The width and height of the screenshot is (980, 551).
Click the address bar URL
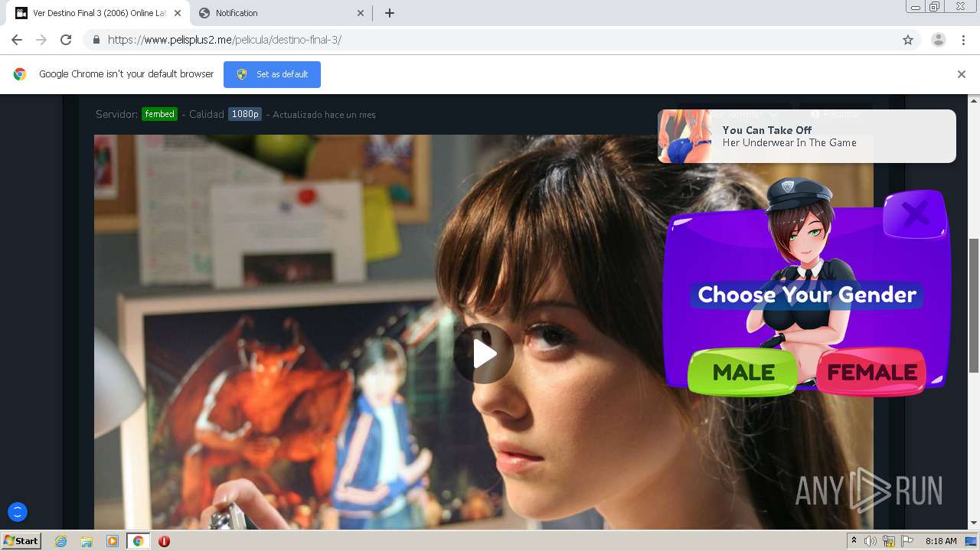click(x=224, y=40)
